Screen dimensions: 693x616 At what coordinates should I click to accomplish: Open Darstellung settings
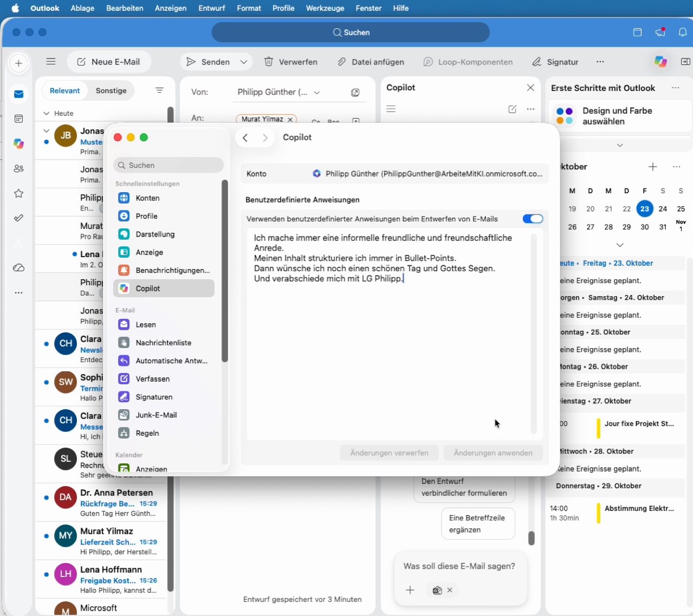164,234
